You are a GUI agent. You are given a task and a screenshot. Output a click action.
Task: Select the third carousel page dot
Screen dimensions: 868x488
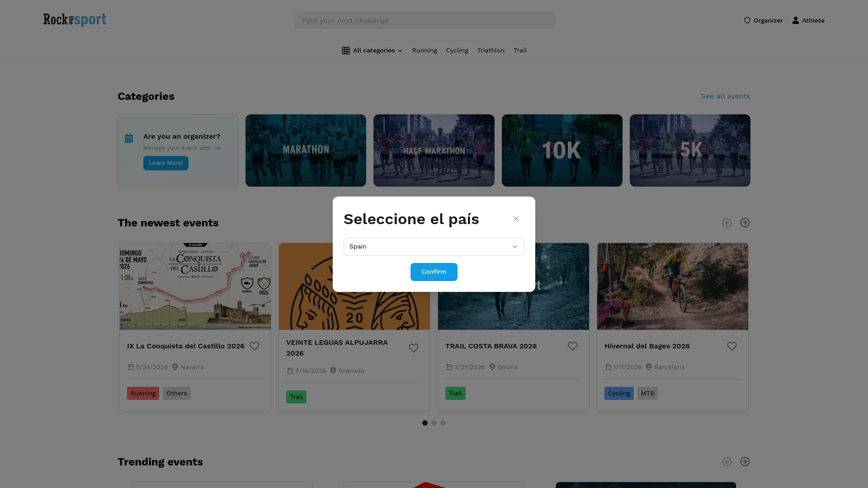click(x=443, y=423)
